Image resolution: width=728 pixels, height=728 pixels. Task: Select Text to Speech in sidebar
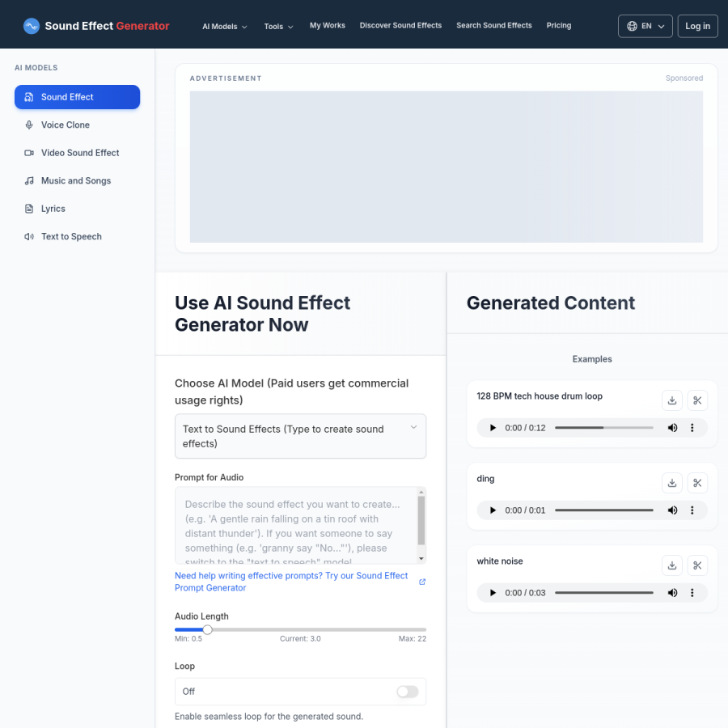coord(77,236)
